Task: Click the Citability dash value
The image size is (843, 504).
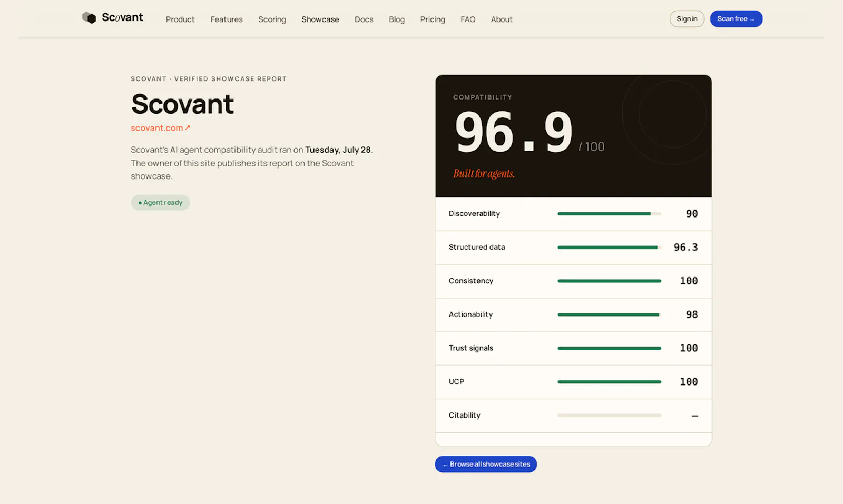Action: (695, 416)
